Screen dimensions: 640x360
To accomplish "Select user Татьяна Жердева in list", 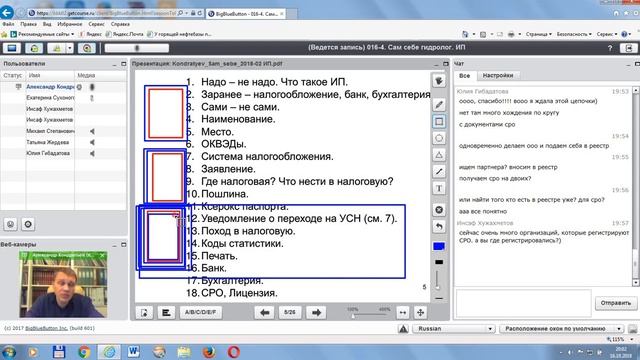I will pyautogui.click(x=47, y=142).
